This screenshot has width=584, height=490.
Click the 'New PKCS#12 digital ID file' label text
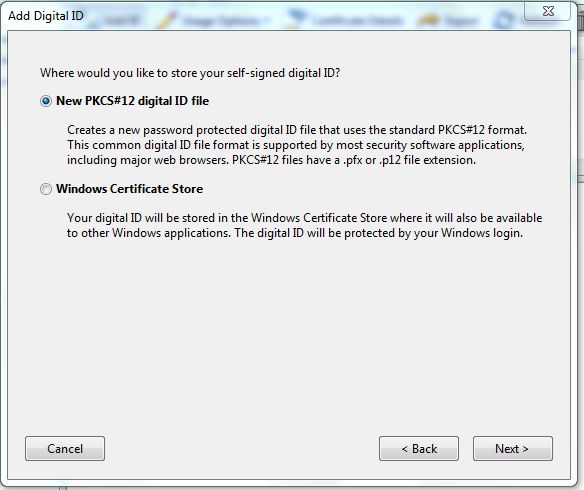(133, 101)
